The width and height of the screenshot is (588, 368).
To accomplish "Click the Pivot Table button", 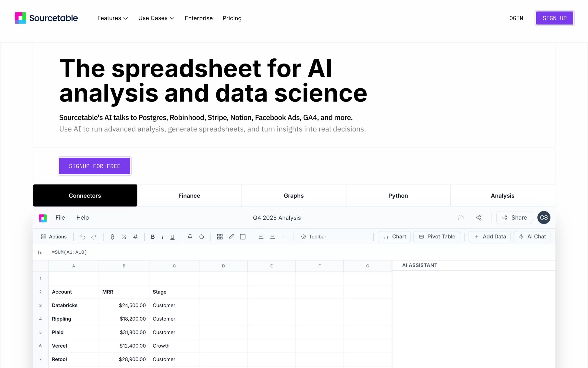I will [437, 237].
